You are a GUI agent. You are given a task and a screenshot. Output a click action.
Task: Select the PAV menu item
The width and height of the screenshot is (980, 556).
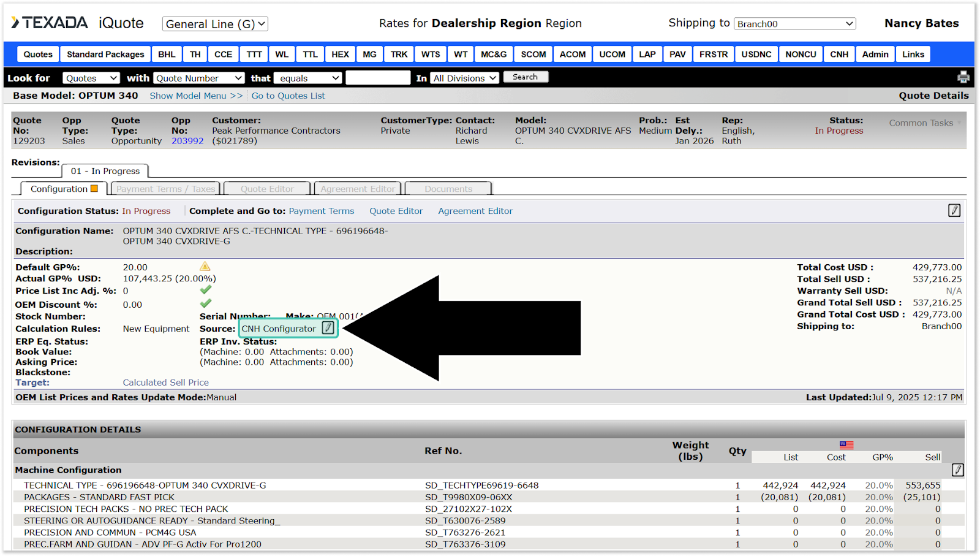click(x=678, y=54)
